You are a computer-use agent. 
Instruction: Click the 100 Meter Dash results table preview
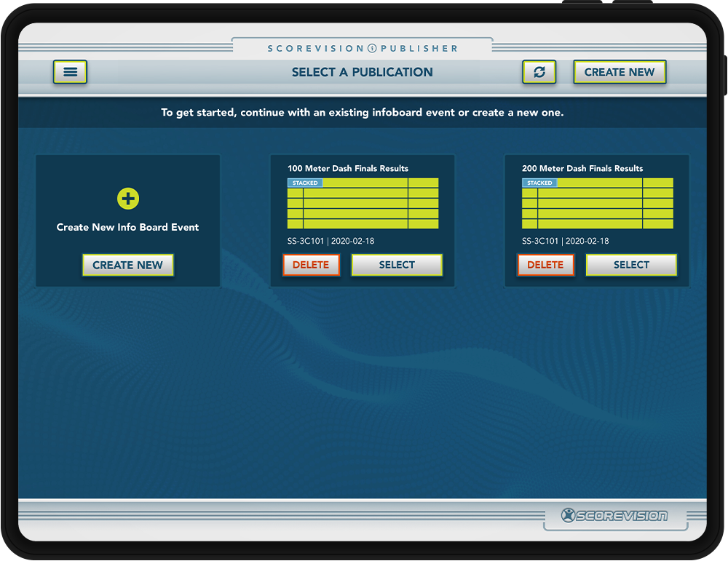[x=362, y=204]
